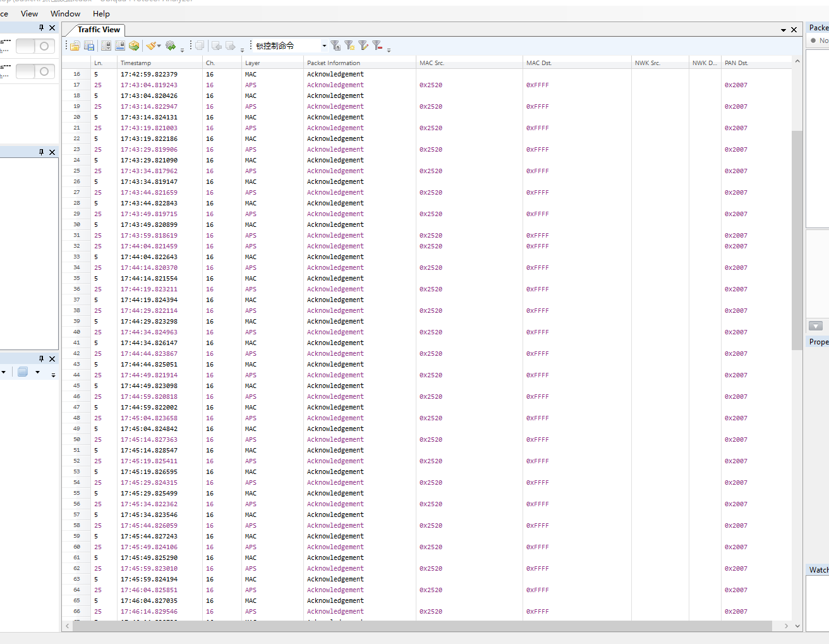The width and height of the screenshot is (829, 644).
Task: Open trace file toolbar icon
Action: [75, 46]
